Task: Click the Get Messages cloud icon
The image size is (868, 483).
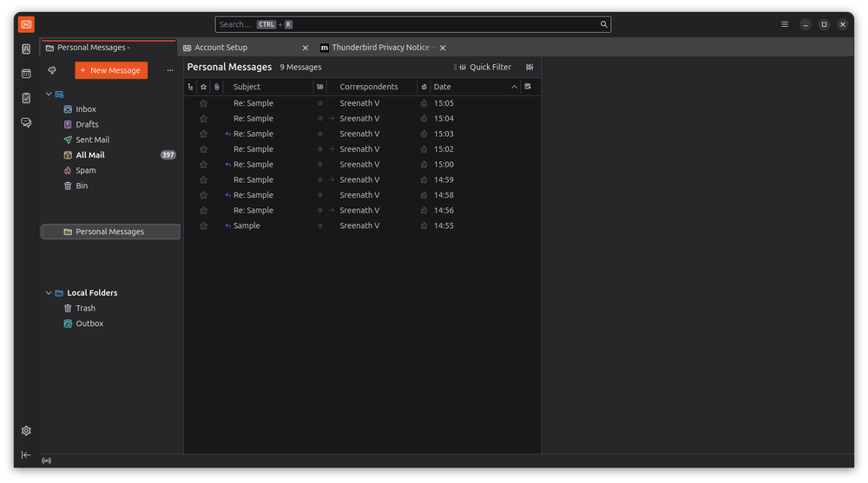Action: 52,70
